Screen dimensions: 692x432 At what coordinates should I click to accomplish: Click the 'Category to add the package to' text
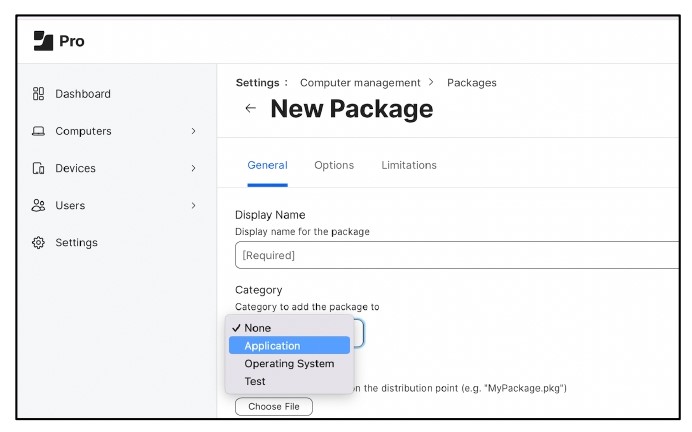coord(307,307)
